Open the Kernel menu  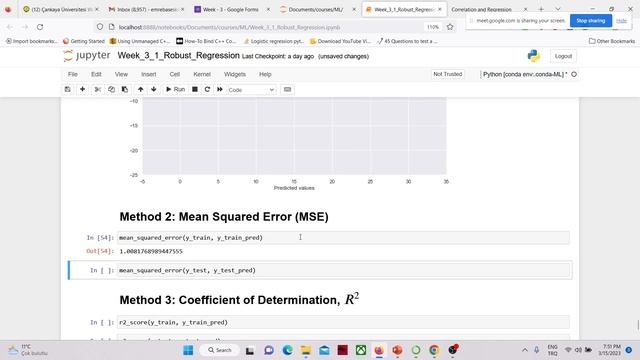202,74
